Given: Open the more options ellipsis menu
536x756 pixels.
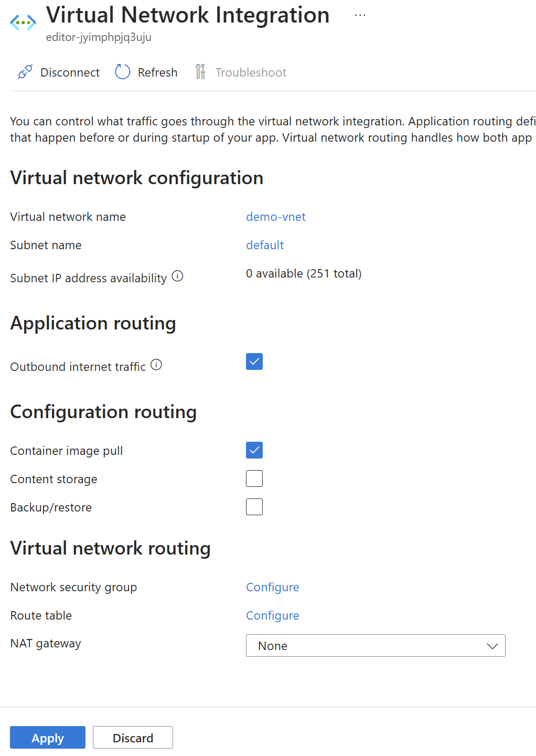Looking at the screenshot, I should click(x=360, y=15).
